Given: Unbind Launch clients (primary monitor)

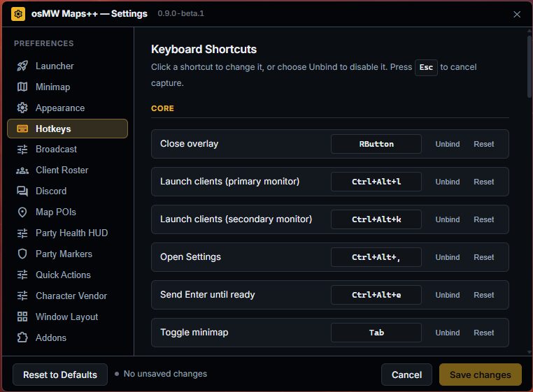Looking at the screenshot, I should 448,182.
